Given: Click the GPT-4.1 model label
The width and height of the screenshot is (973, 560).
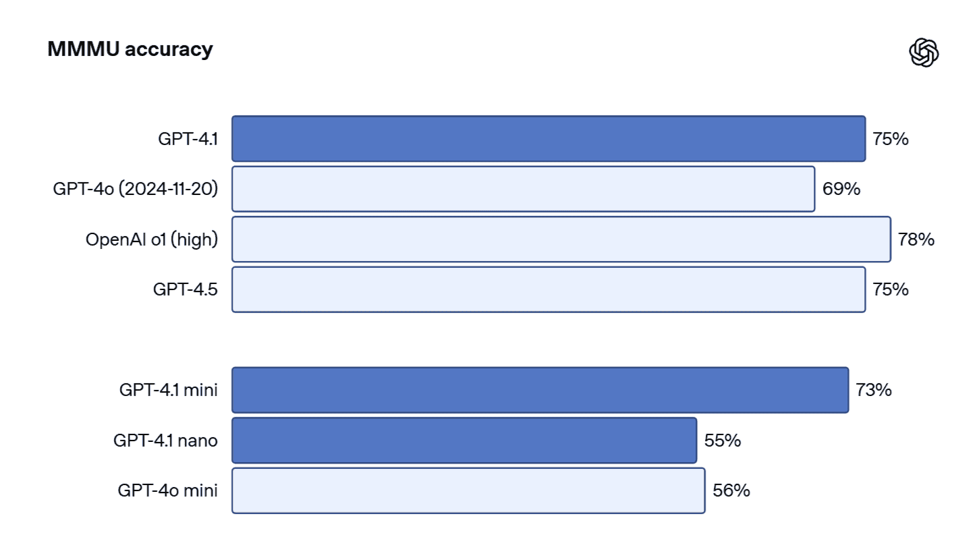Looking at the screenshot, I should 188,139.
